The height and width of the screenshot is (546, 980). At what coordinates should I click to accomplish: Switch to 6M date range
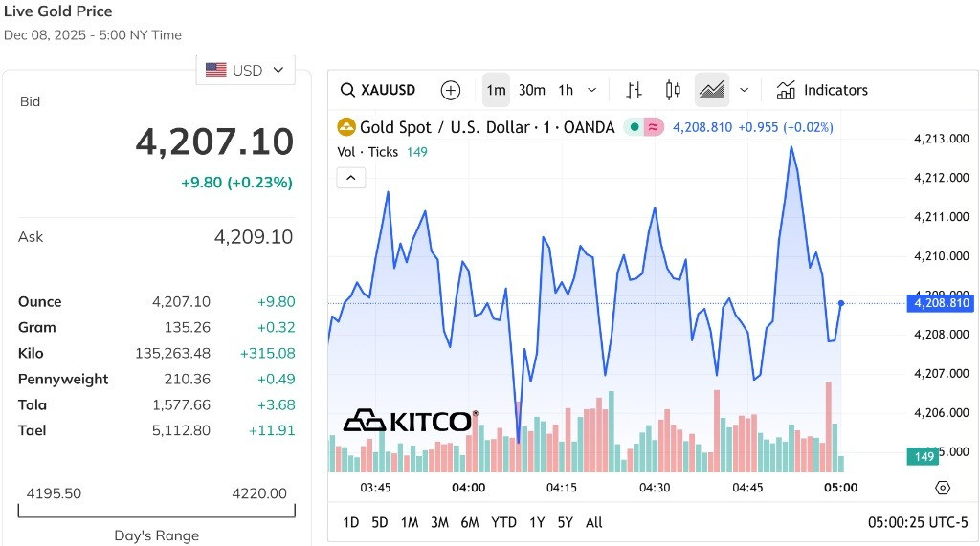pyautogui.click(x=469, y=522)
